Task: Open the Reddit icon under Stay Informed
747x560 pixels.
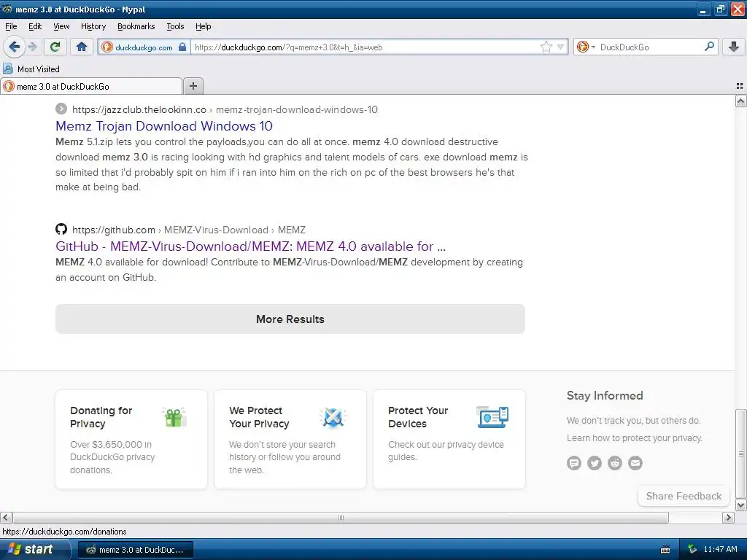Action: coord(615,463)
